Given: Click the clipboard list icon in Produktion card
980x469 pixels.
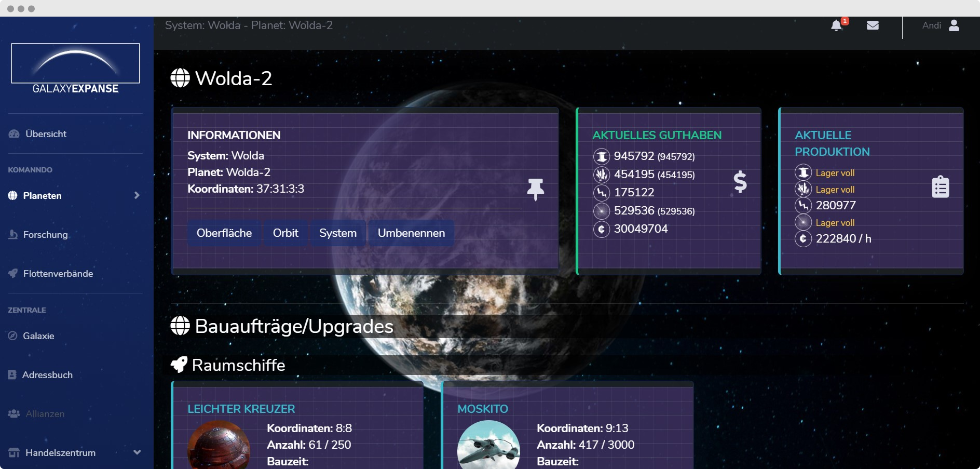Looking at the screenshot, I should click(941, 187).
